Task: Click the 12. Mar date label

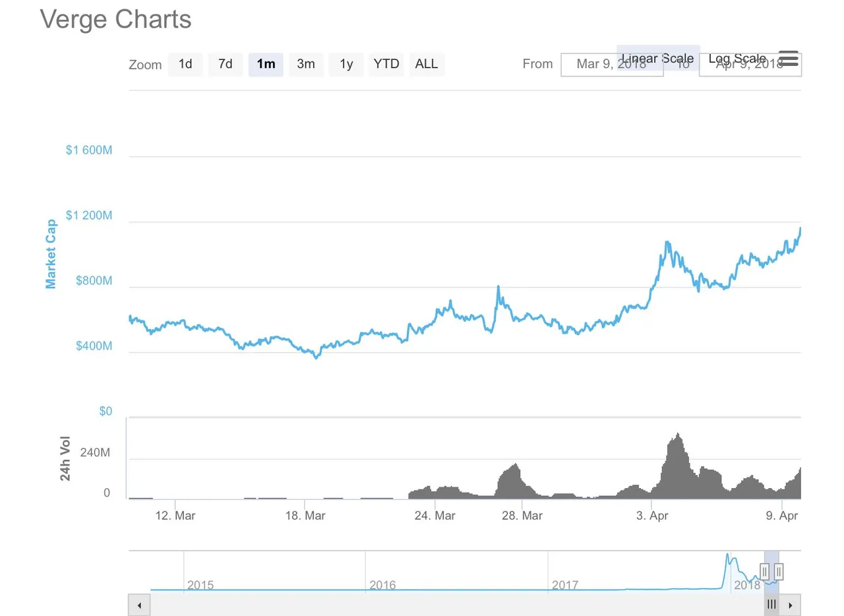Action: point(175,516)
